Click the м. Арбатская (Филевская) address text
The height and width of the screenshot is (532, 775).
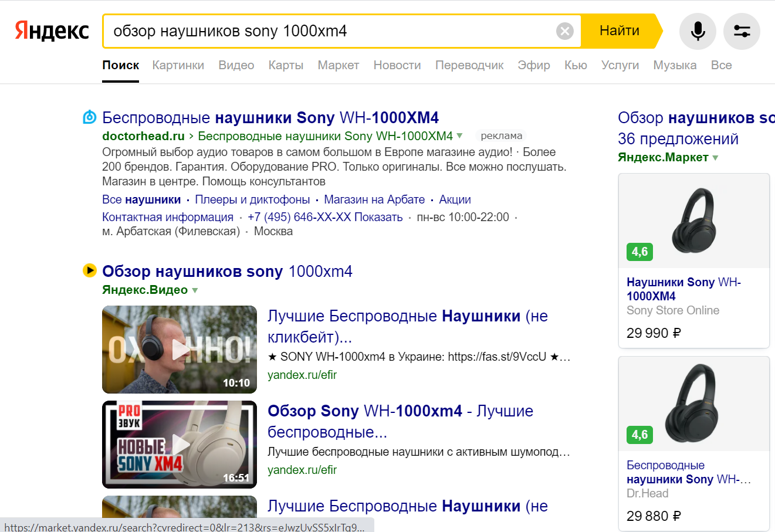[171, 231]
